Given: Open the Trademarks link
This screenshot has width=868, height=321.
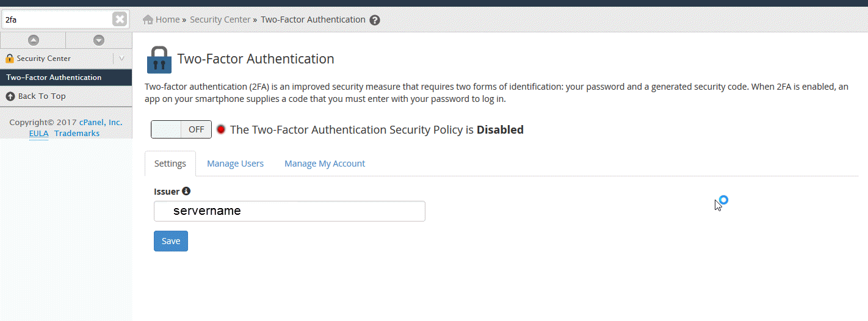Looking at the screenshot, I should (x=77, y=133).
